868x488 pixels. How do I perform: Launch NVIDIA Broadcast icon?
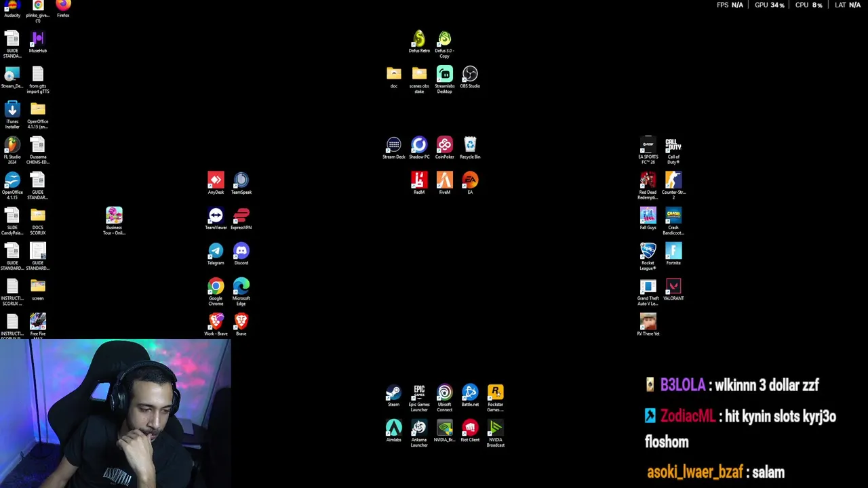tap(496, 433)
